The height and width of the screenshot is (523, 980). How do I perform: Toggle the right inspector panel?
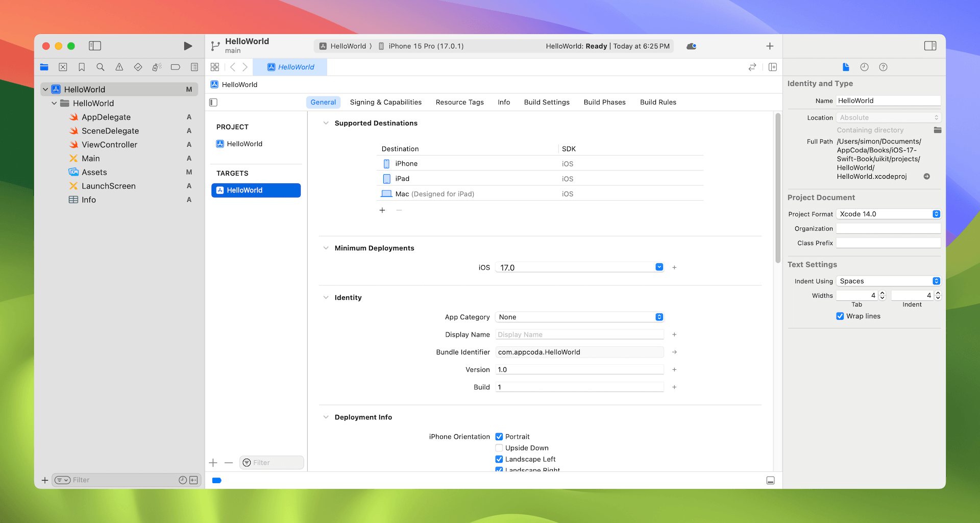click(x=930, y=46)
